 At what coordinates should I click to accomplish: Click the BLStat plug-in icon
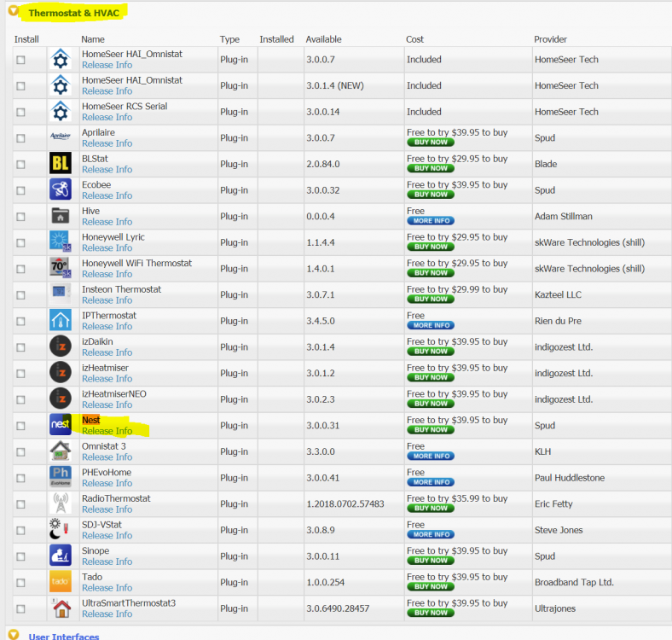tap(60, 164)
